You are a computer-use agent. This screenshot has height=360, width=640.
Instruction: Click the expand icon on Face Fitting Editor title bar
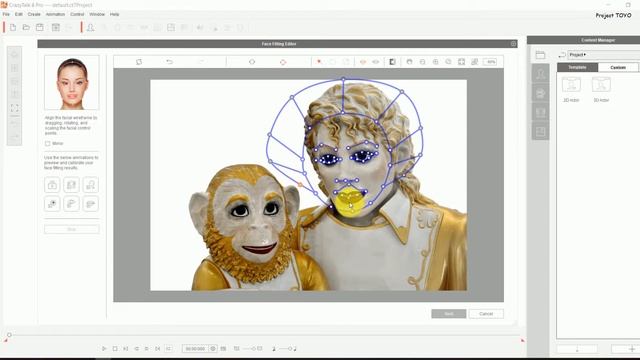coord(513,44)
